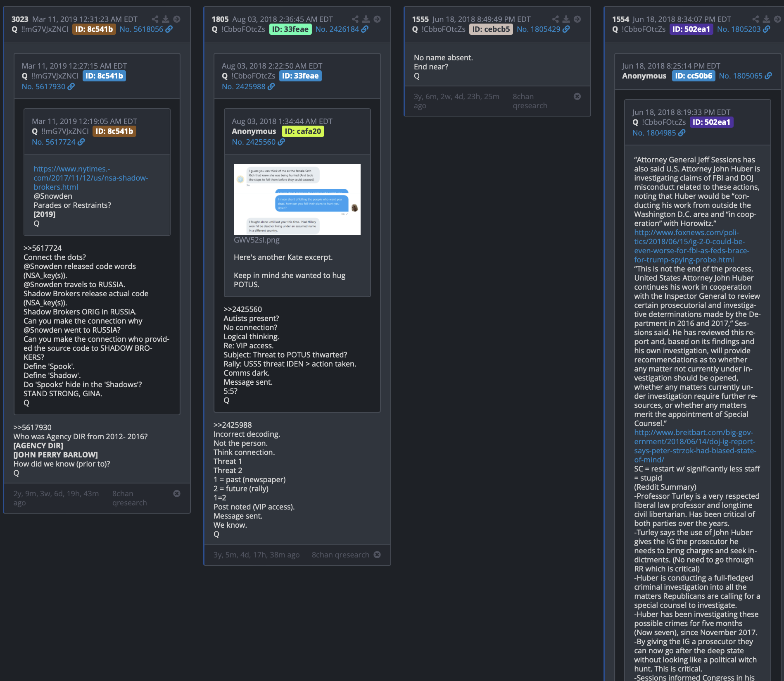Filter by brown ID: 8c541b badge in post 3023 header
Screen dimensions: 784x681
pos(94,29)
